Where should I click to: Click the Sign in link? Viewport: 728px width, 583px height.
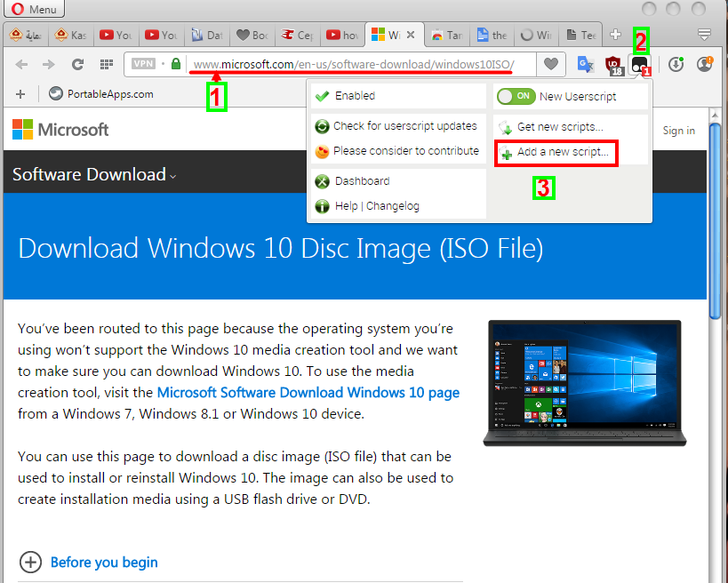point(678,131)
